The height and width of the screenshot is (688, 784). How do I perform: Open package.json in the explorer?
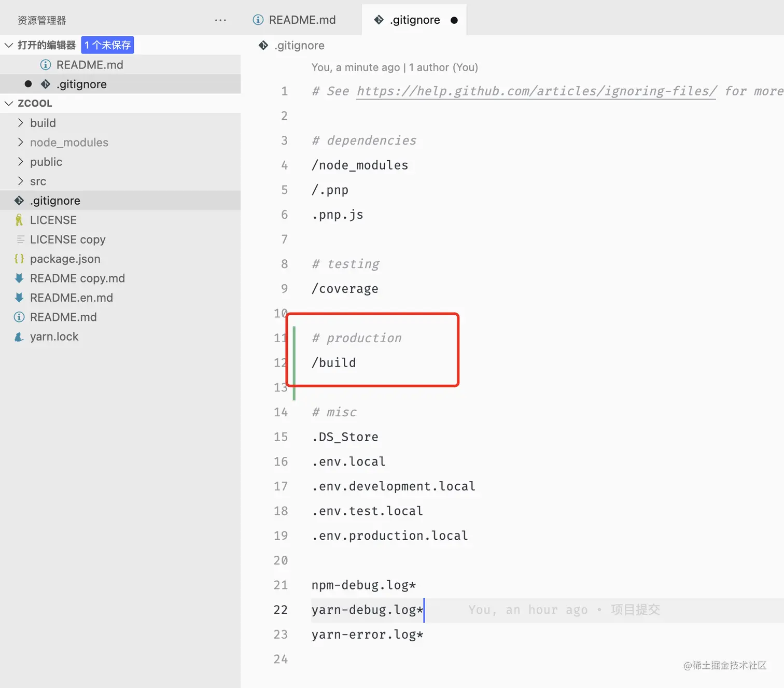coord(120,259)
